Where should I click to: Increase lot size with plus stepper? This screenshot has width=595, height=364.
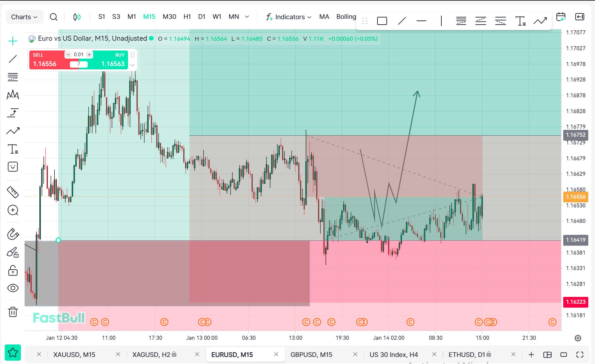(89, 55)
